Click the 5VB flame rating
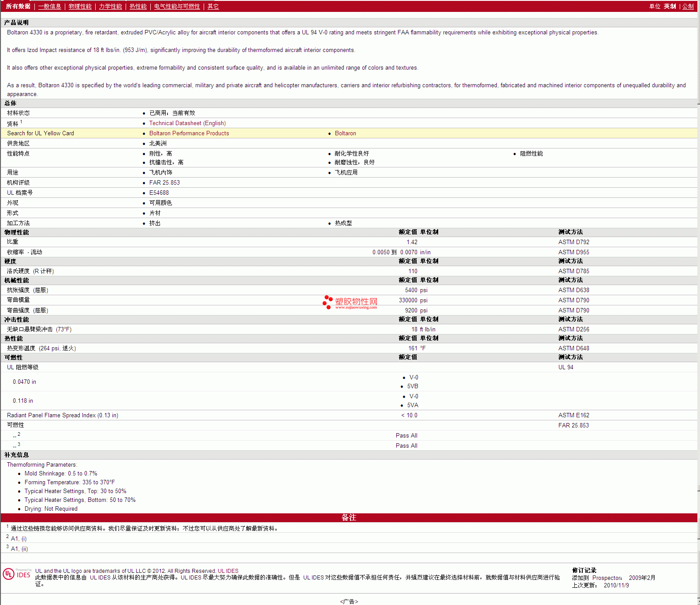This screenshot has width=700, height=605. pos(413,386)
